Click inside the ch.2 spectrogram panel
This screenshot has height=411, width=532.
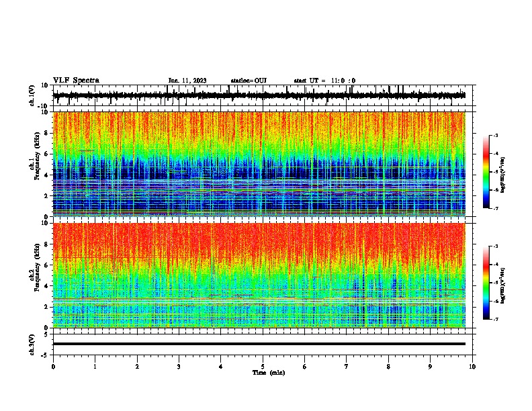coord(259,275)
